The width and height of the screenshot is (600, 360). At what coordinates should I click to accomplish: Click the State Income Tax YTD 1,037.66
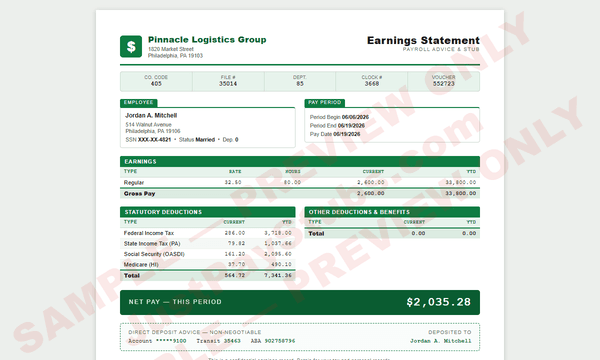[x=278, y=243]
